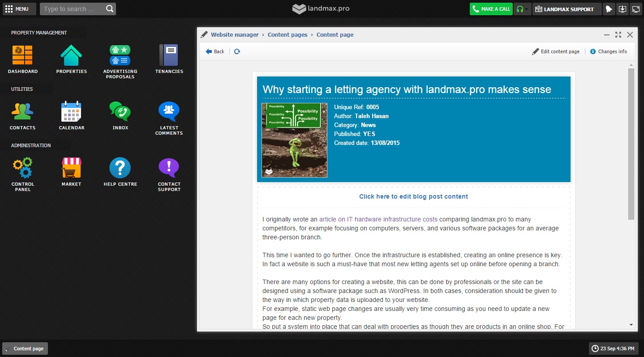Open the Properties module

point(71,55)
